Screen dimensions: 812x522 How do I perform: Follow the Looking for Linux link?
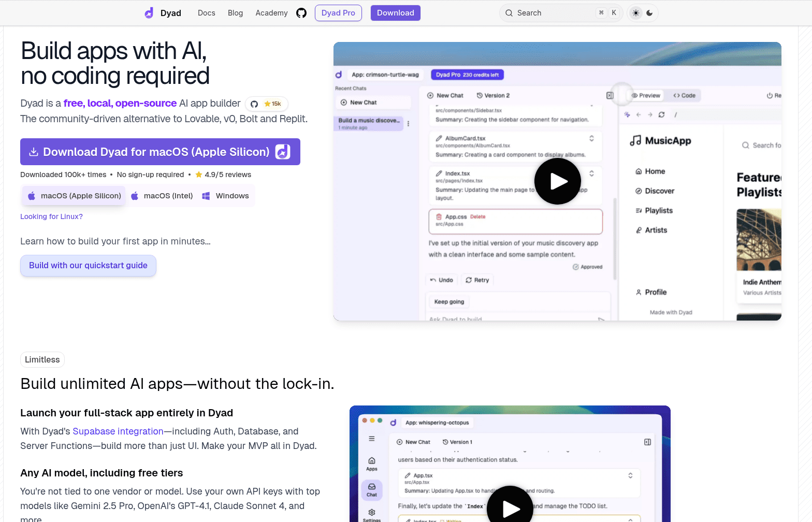[x=51, y=216]
